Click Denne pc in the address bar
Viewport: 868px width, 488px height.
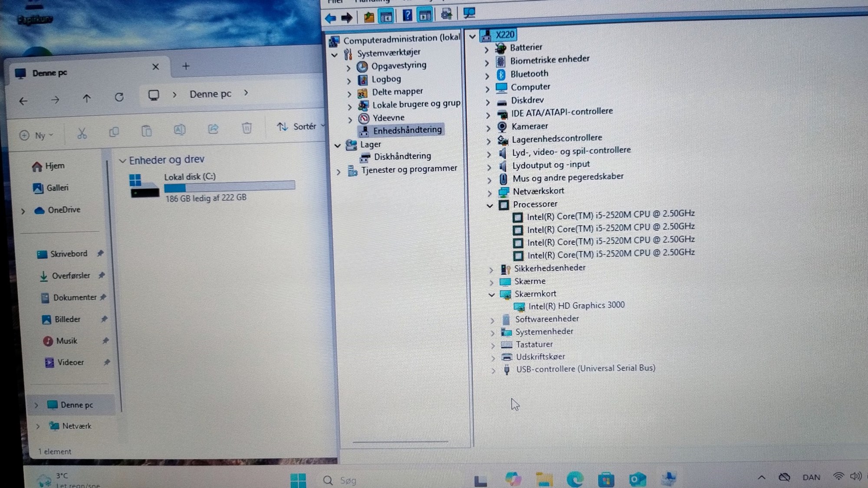tap(210, 94)
